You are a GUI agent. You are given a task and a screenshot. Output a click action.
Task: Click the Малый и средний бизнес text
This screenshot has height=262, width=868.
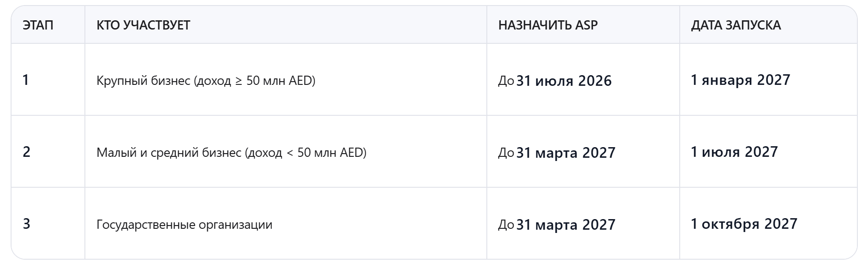(169, 153)
